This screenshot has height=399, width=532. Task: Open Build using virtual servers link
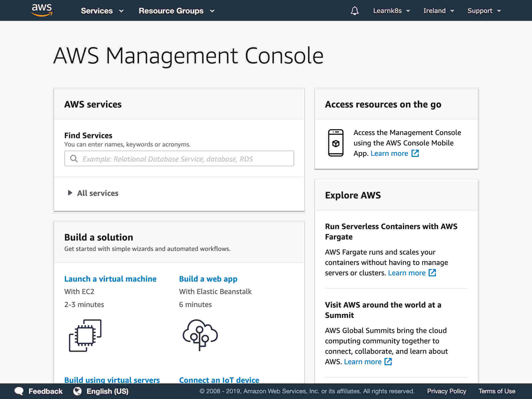pos(112,380)
